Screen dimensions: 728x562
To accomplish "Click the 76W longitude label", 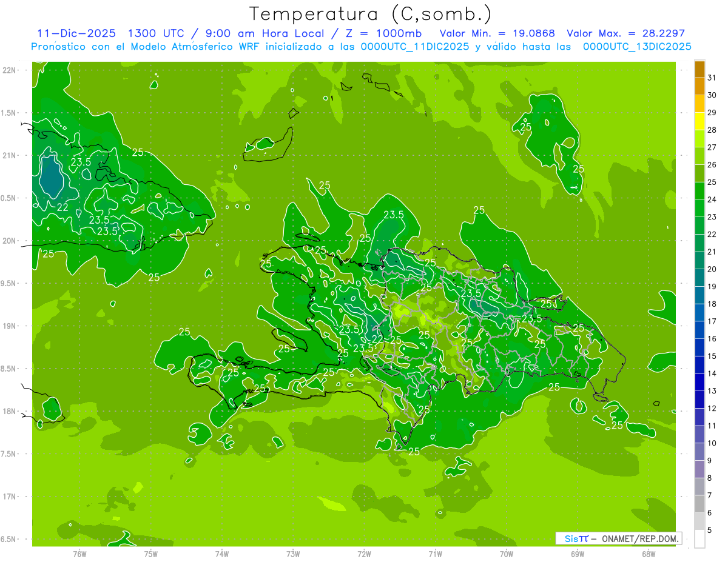I will [79, 554].
